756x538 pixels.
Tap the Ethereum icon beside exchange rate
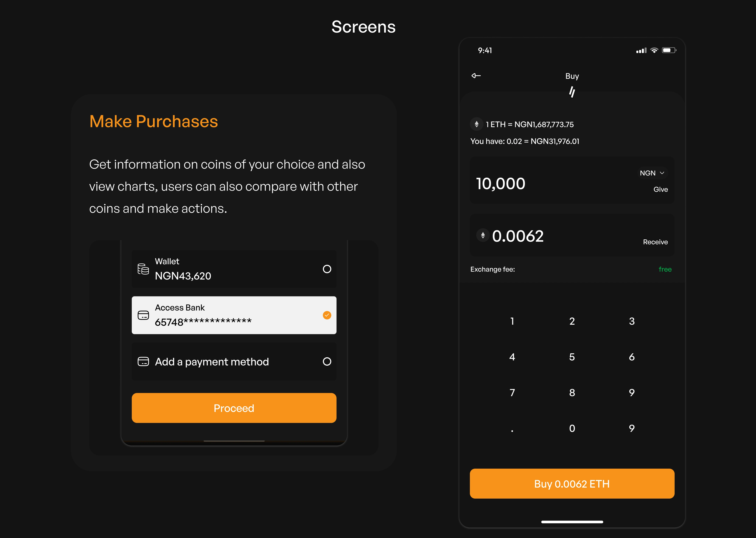(477, 124)
